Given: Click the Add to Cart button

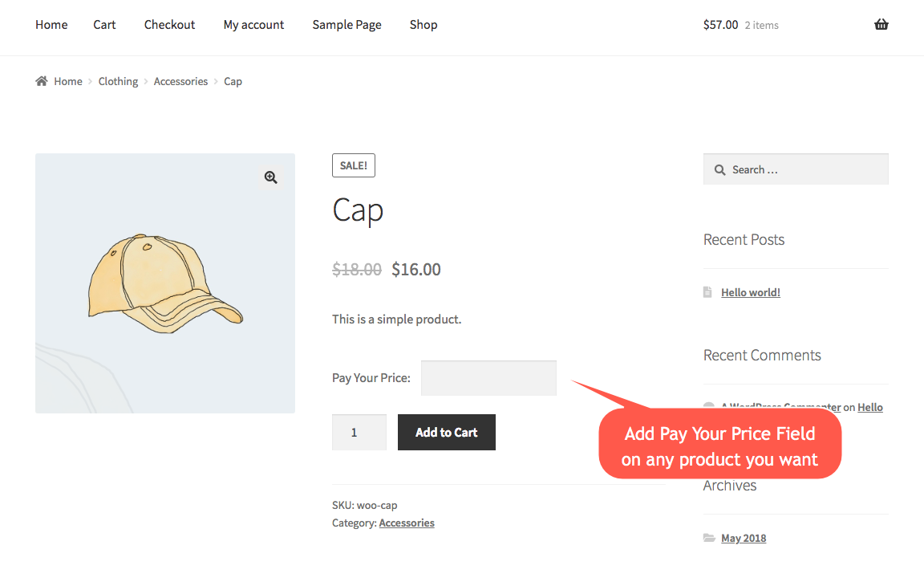Looking at the screenshot, I should (x=446, y=432).
